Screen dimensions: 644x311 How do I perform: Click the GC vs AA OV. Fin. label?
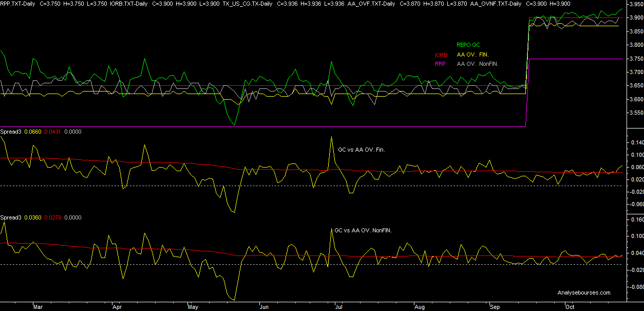(x=362, y=150)
